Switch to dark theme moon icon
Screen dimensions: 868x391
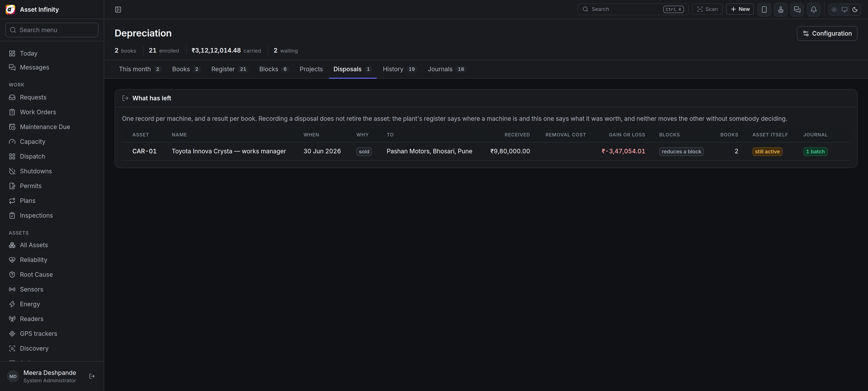click(855, 9)
